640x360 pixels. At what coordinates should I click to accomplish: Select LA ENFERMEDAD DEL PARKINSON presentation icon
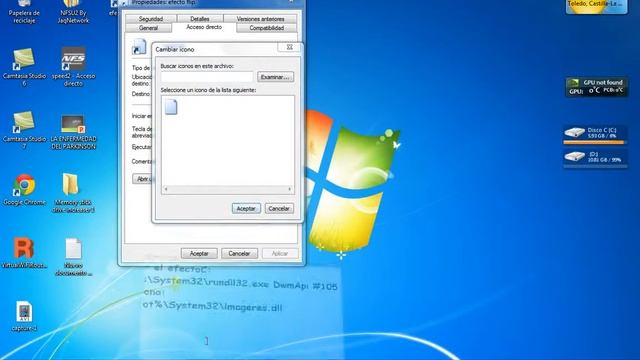(x=73, y=131)
